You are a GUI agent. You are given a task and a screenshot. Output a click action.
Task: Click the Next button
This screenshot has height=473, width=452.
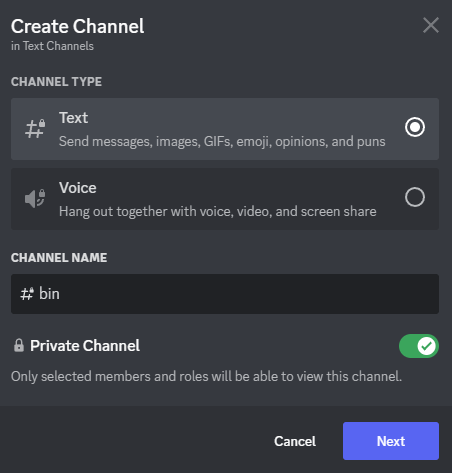tap(391, 441)
